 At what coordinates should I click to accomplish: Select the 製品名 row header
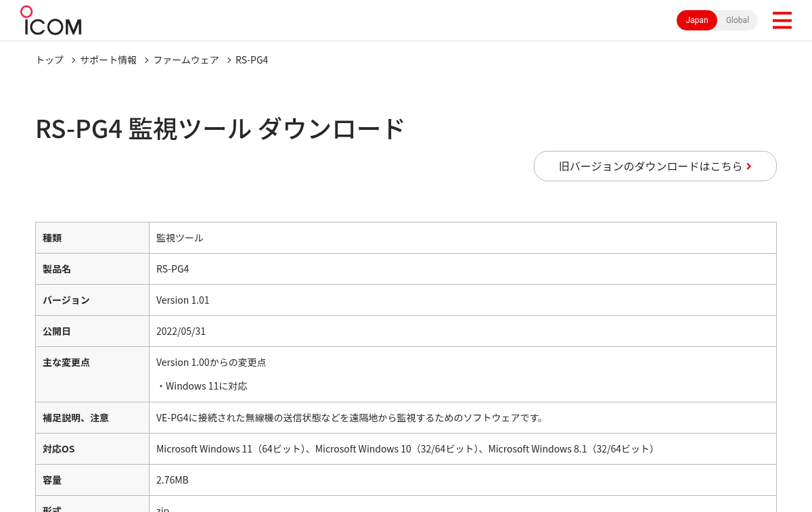click(93, 269)
